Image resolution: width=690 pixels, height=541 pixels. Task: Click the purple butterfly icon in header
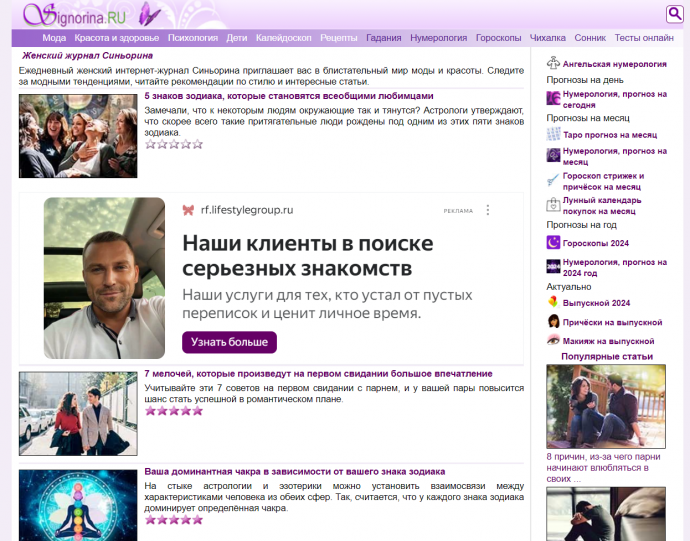tap(149, 14)
